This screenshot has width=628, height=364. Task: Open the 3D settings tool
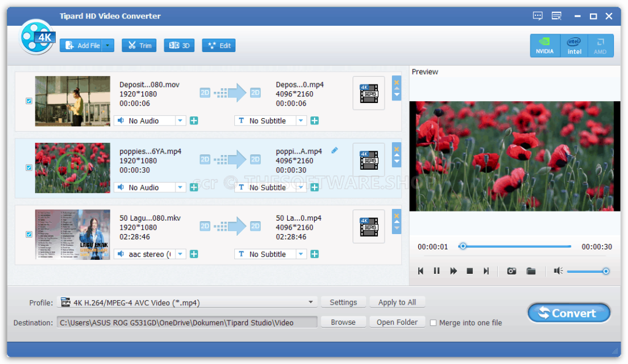click(179, 45)
